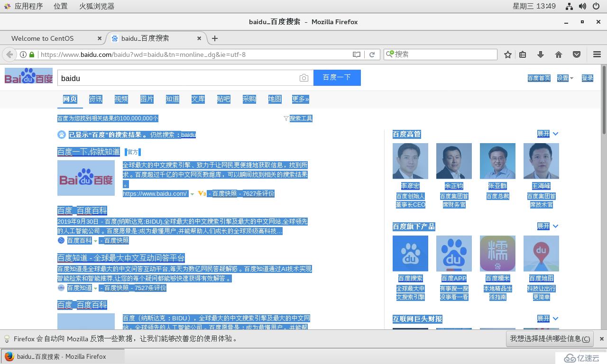Image resolution: width=607 pixels, height=364 pixels.
Task: Go to Firefox home page icon
Action: pyautogui.click(x=559, y=55)
